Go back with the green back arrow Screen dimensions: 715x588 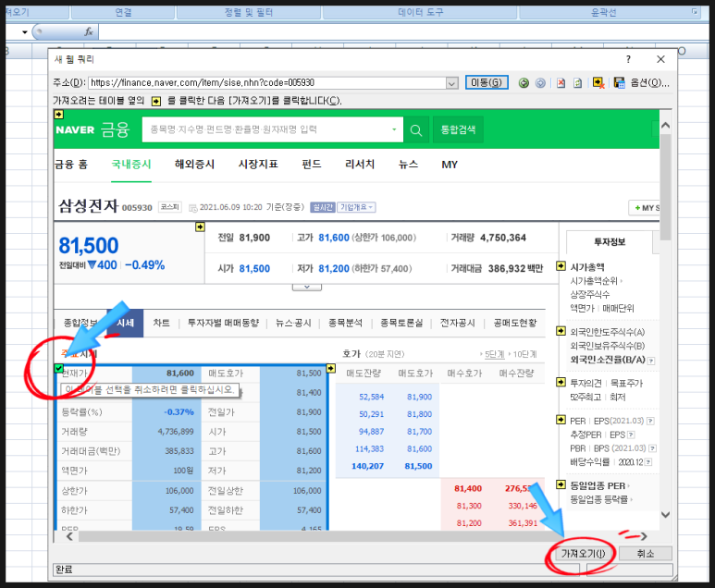pos(524,83)
